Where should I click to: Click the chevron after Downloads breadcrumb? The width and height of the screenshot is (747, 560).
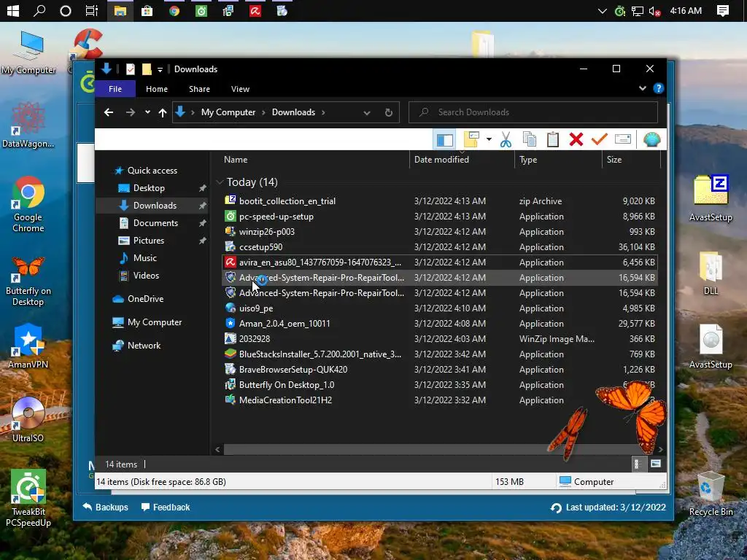[x=323, y=112]
